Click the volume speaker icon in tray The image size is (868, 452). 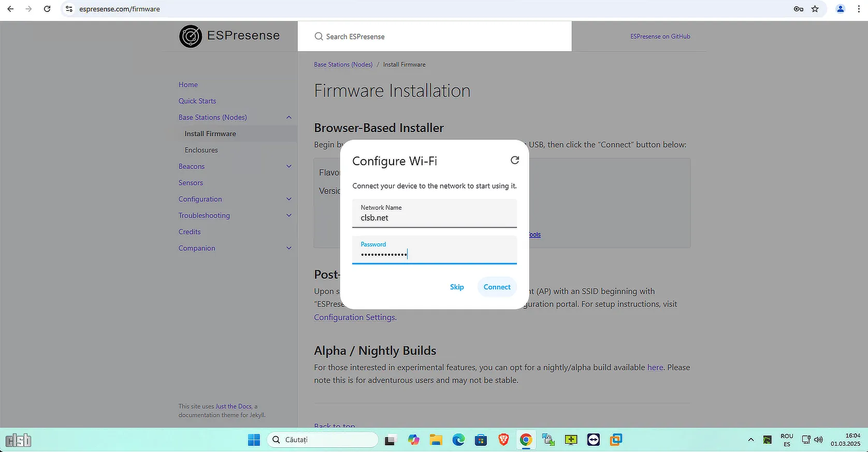point(818,440)
